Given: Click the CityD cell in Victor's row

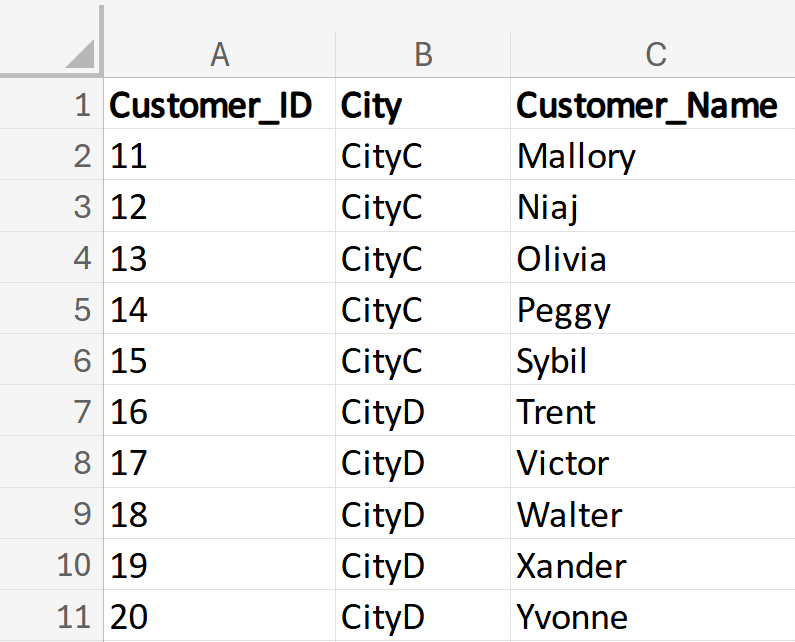Looking at the screenshot, I should coord(383,464).
